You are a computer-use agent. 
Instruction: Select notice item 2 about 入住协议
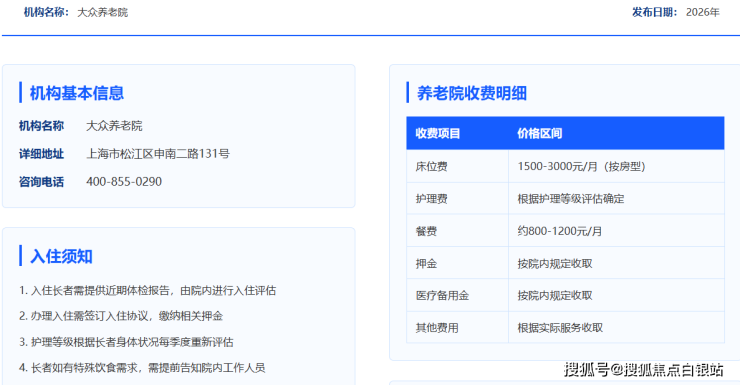click(121, 316)
